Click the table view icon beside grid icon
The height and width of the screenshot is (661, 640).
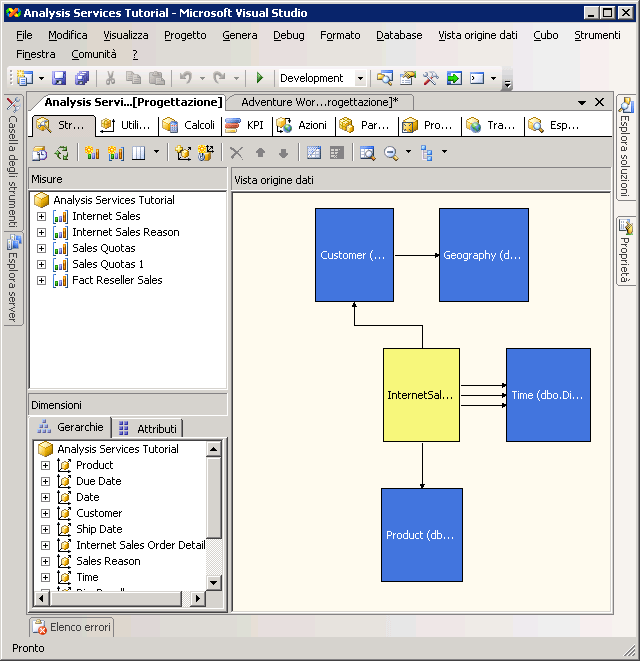tap(336, 152)
